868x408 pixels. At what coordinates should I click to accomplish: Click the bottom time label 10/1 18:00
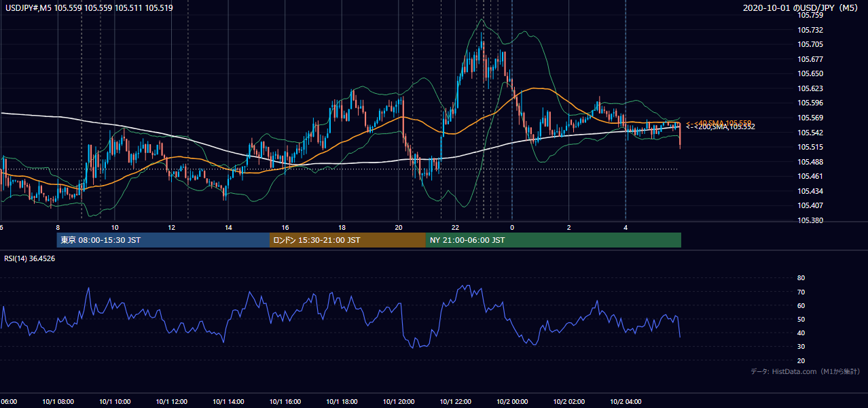coord(342,401)
